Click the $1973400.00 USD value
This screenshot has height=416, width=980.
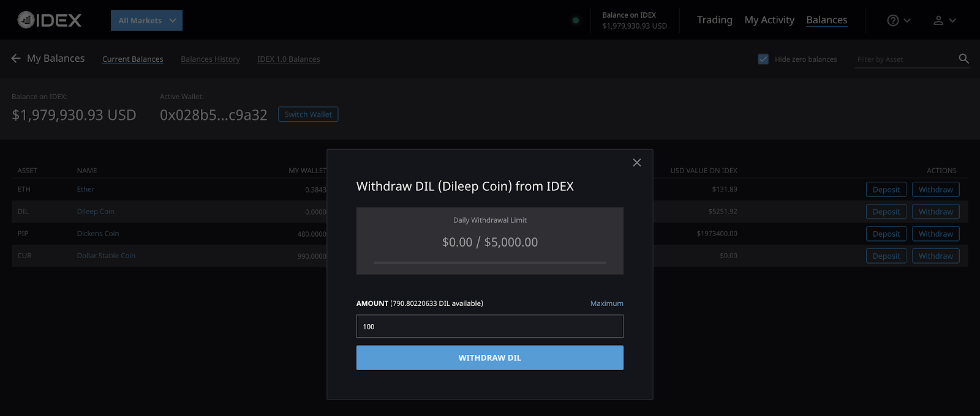pos(717,234)
